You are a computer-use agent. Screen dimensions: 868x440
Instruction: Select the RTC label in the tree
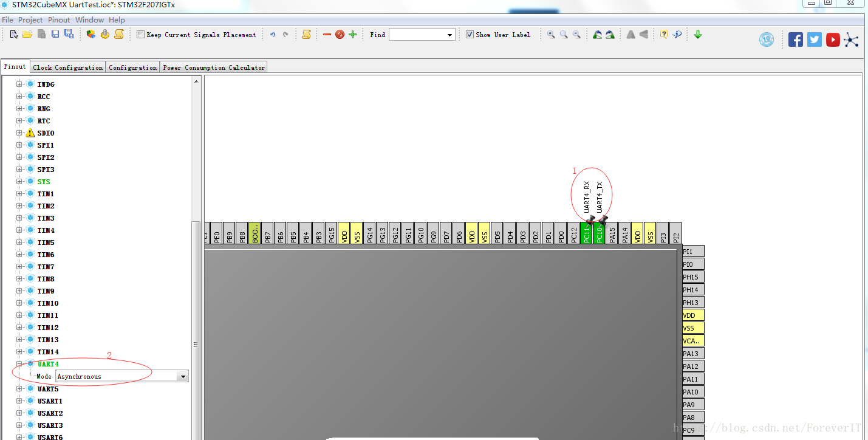click(44, 121)
